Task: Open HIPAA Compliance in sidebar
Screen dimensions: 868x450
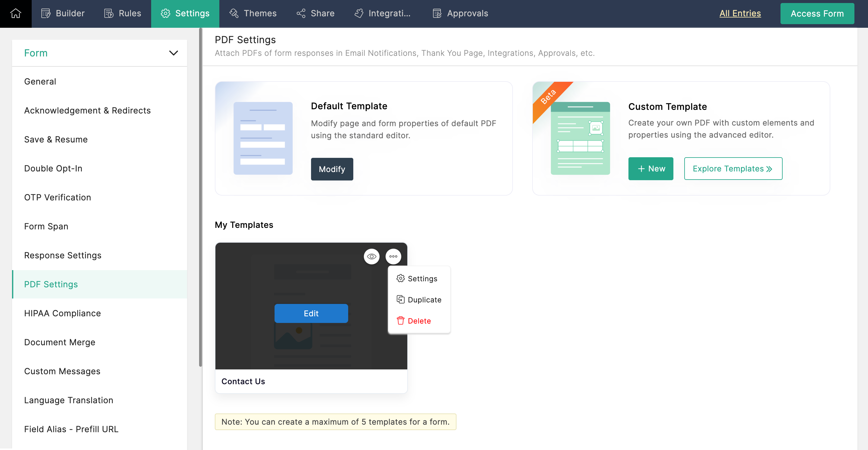Action: [62, 313]
